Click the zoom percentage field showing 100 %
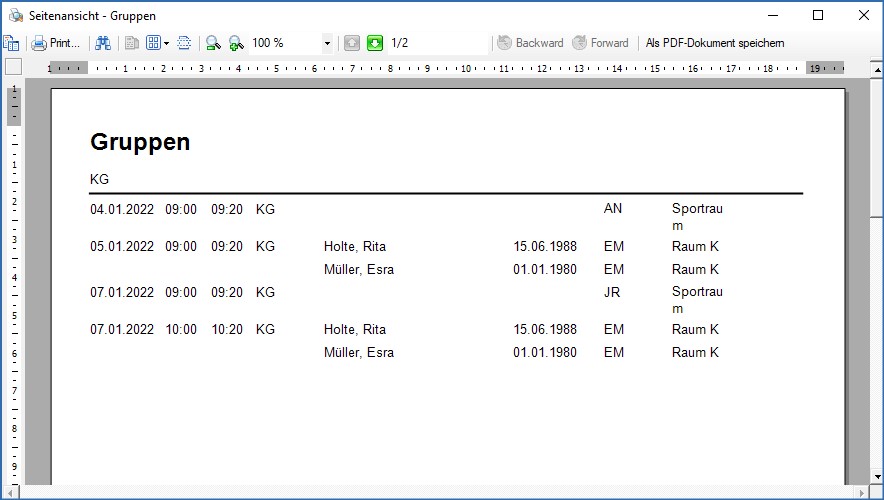Screen dimensions: 884x500 coord(282,43)
